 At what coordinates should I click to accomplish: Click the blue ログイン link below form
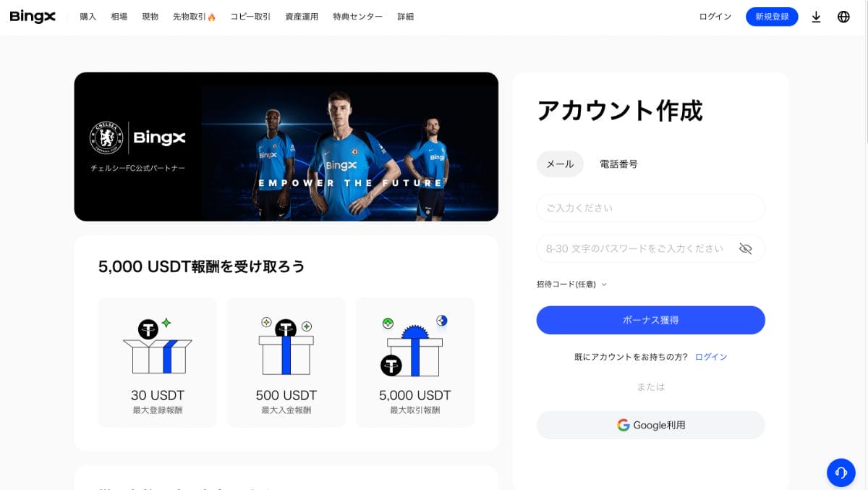coord(711,357)
